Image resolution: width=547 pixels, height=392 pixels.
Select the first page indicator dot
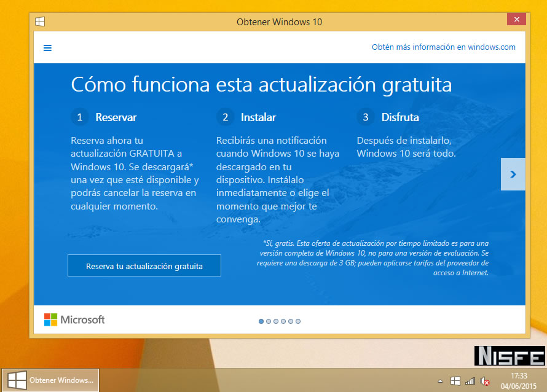[261, 321]
